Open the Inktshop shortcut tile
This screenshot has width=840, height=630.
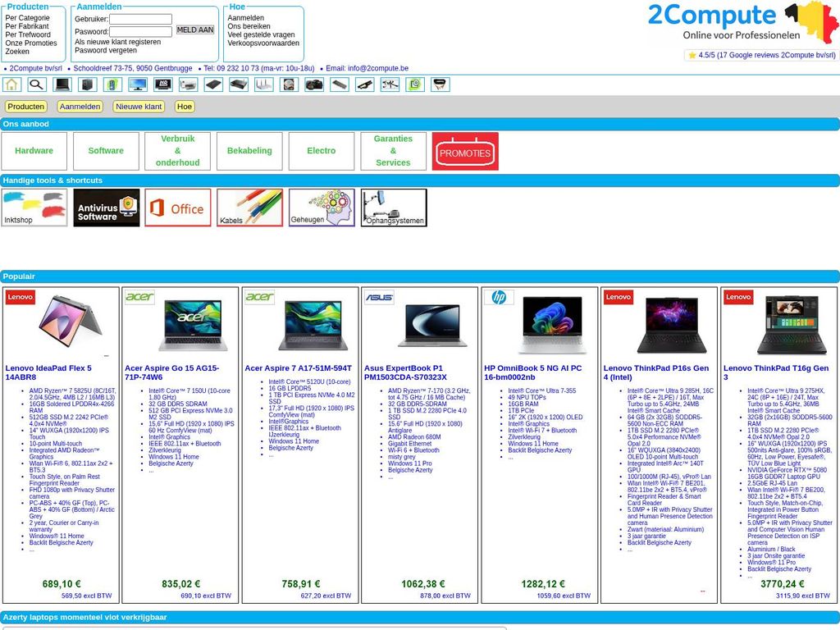pyautogui.click(x=34, y=208)
